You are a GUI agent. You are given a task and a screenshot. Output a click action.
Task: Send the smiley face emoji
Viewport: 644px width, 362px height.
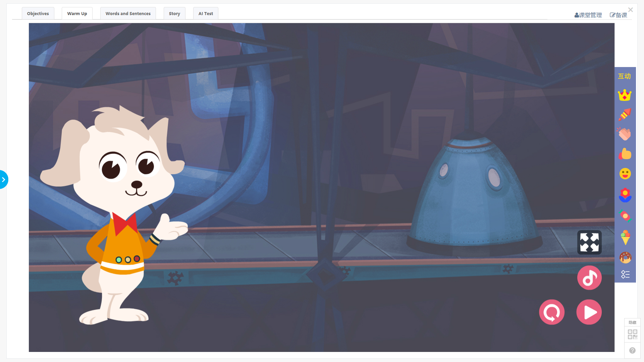click(625, 174)
